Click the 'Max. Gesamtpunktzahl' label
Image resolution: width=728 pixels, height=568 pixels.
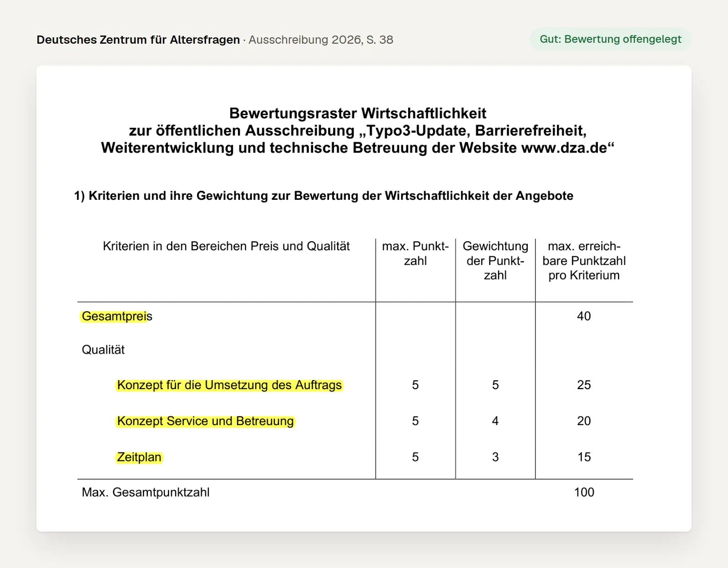pos(146,492)
